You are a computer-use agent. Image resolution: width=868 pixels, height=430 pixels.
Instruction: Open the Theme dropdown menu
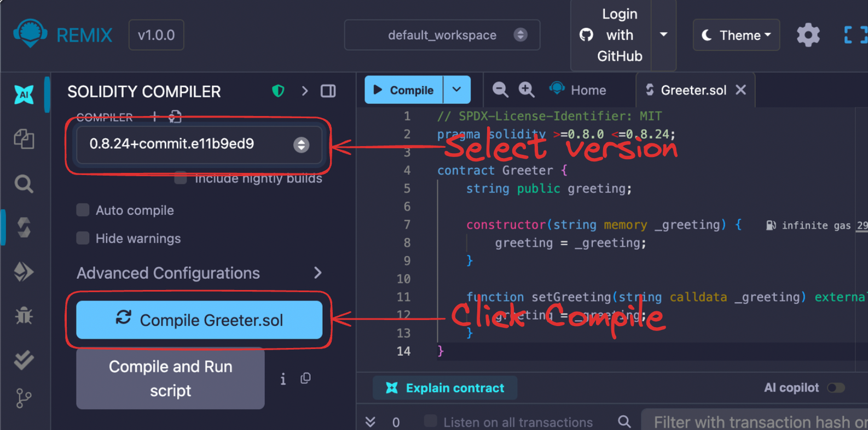pyautogui.click(x=736, y=36)
